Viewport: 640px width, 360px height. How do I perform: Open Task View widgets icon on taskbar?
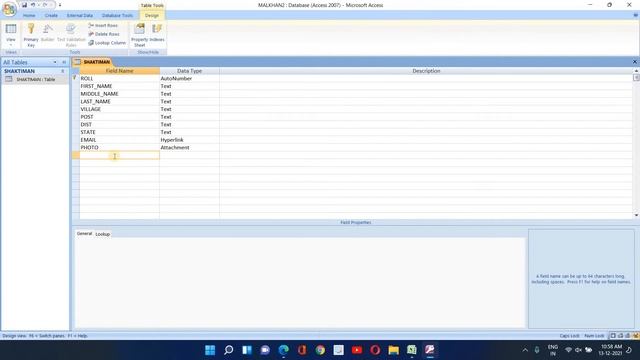coord(247,350)
